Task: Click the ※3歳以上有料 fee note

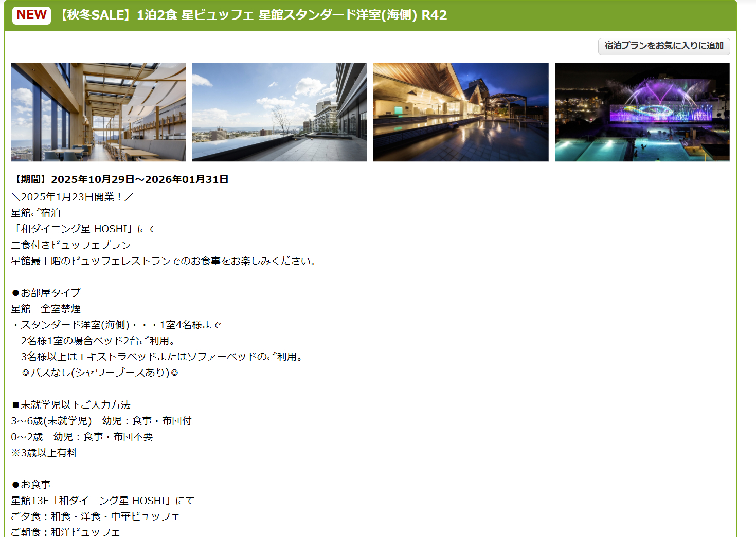Action: tap(45, 453)
